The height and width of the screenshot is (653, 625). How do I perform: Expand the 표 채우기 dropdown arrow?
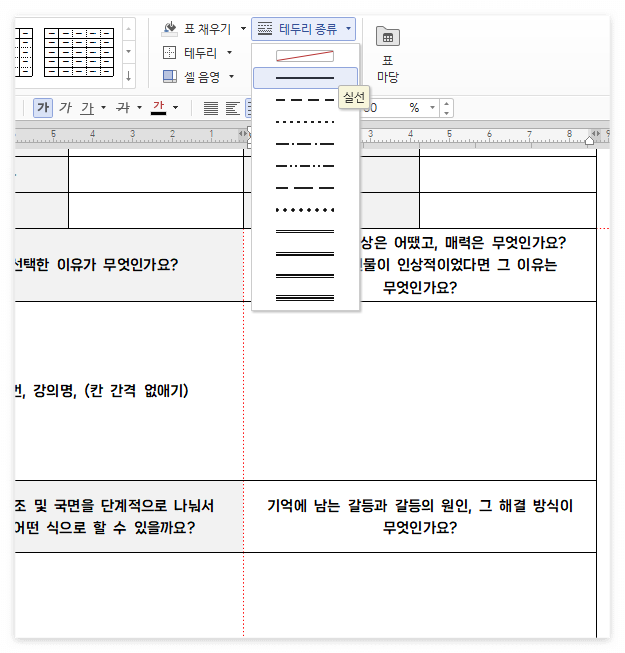point(243,29)
